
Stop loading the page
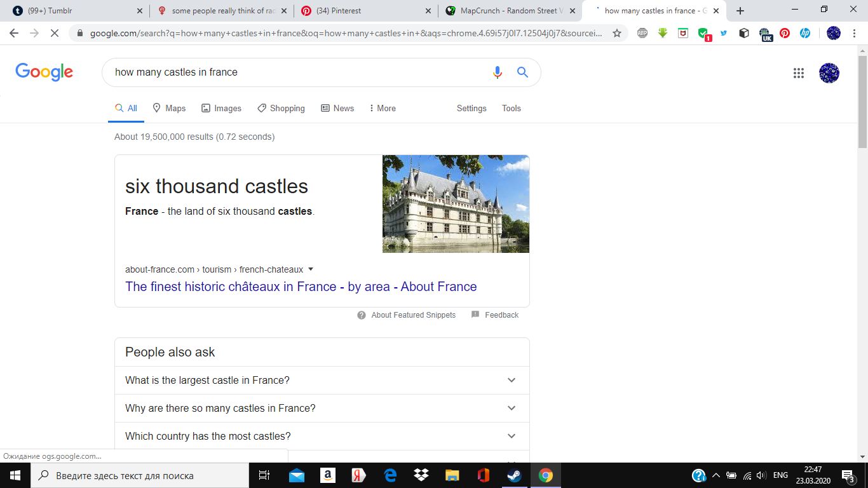tap(55, 34)
